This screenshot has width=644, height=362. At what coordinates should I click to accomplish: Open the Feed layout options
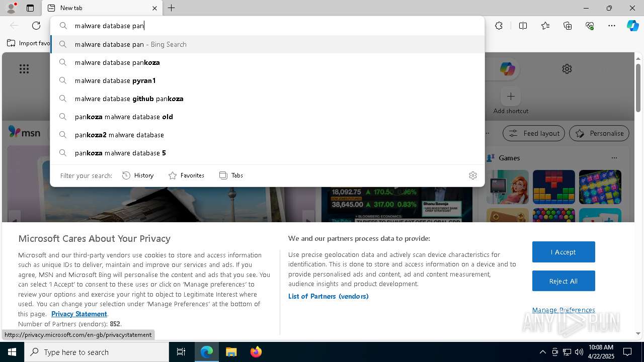click(534, 133)
